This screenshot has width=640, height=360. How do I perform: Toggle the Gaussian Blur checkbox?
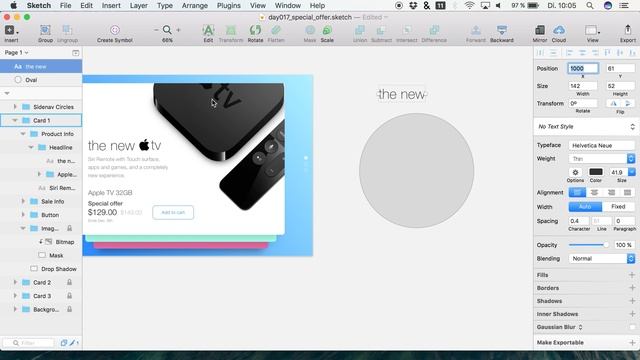632,327
